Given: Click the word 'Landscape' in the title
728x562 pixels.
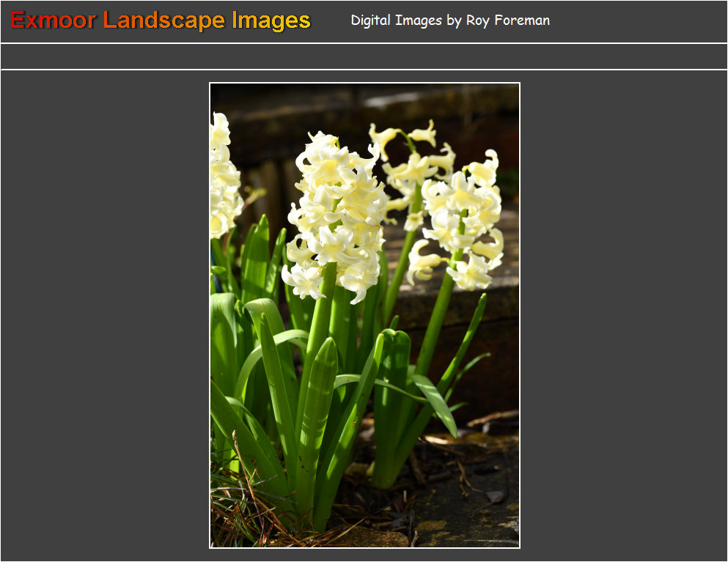Looking at the screenshot, I should (x=165, y=21).
